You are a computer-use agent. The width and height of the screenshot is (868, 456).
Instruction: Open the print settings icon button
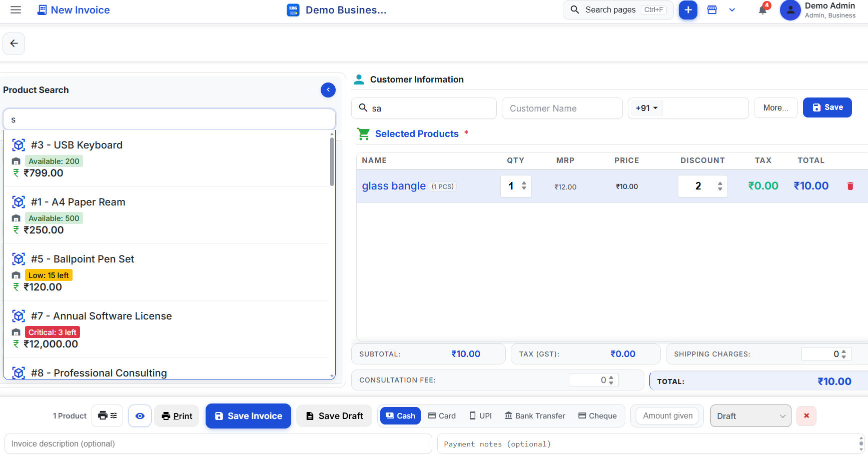click(x=108, y=415)
